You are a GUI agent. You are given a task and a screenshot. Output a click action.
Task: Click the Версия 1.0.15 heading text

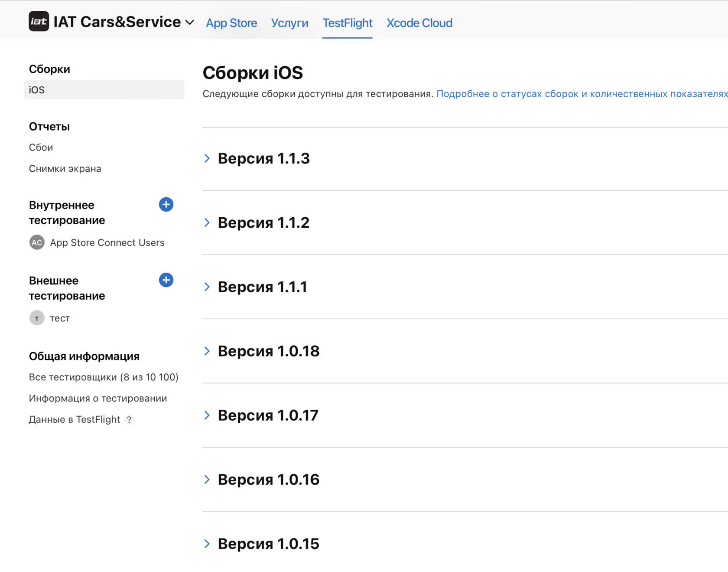coord(268,544)
